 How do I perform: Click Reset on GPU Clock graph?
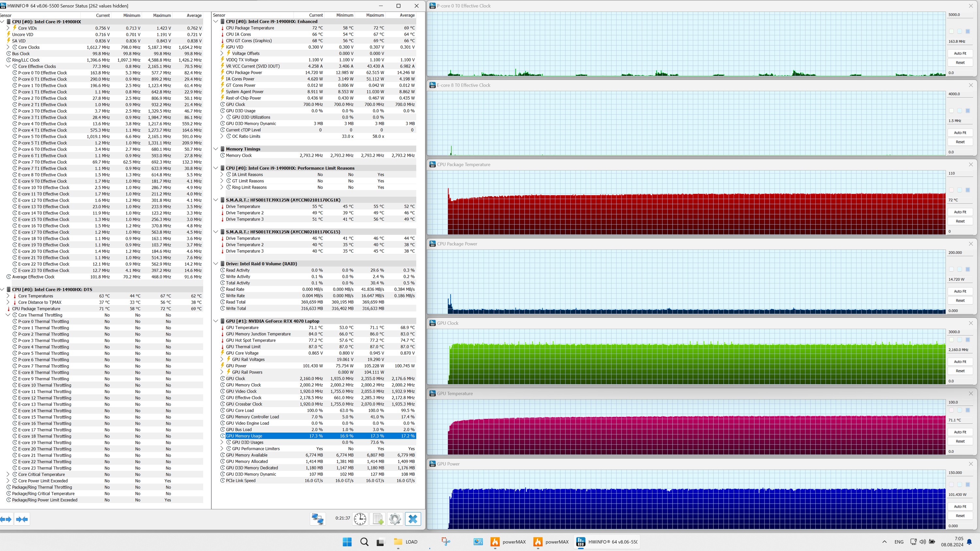(x=960, y=371)
